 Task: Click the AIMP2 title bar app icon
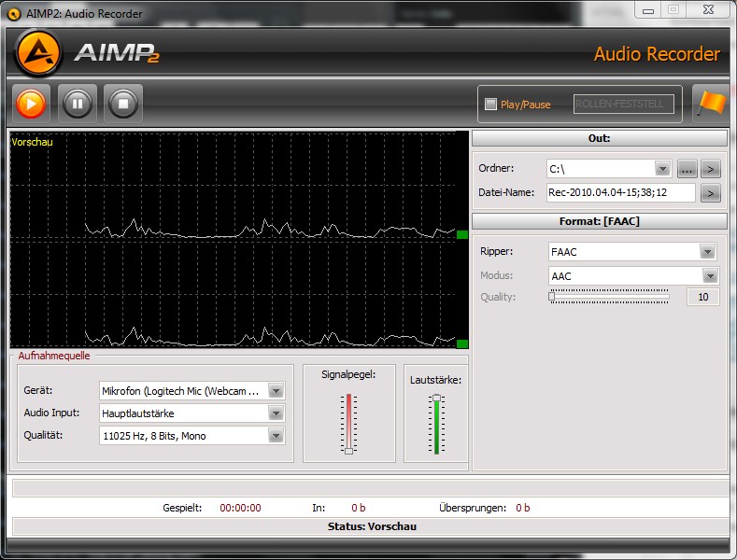(14, 14)
